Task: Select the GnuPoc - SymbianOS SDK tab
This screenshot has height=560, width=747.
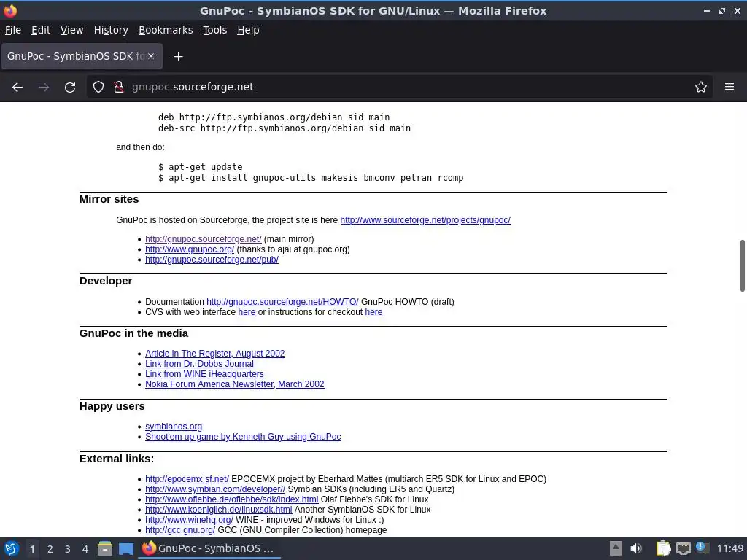Action: pyautogui.click(x=82, y=56)
